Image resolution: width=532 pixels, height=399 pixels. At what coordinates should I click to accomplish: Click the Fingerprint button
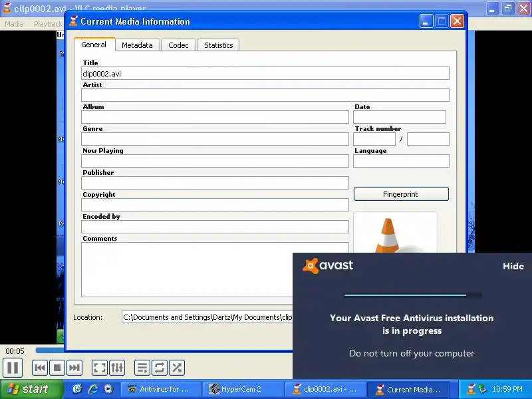click(x=401, y=194)
